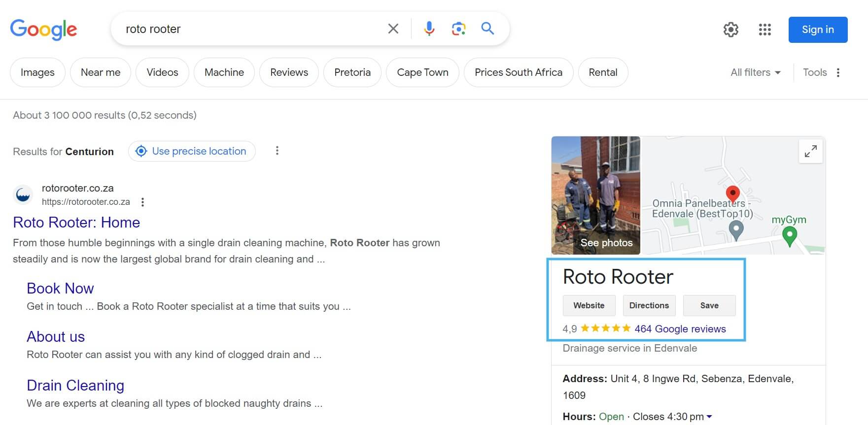Expand the map with the arrows icon
This screenshot has height=425, width=868.
810,151
